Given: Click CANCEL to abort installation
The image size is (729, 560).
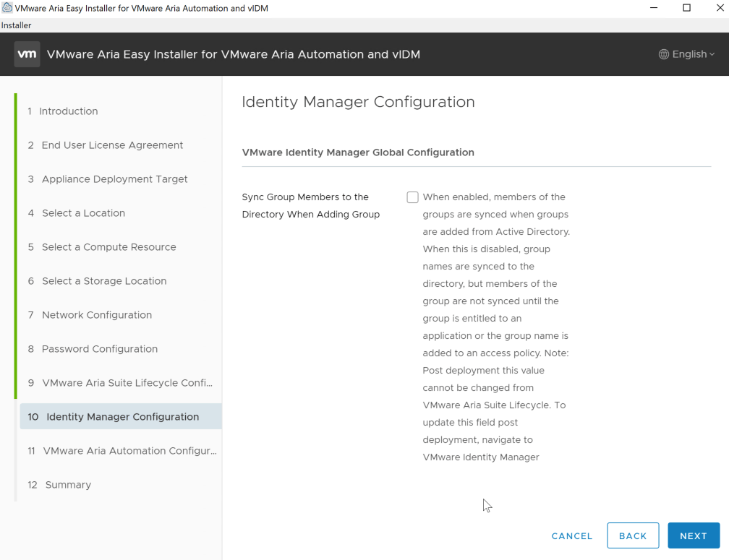Looking at the screenshot, I should [572, 536].
